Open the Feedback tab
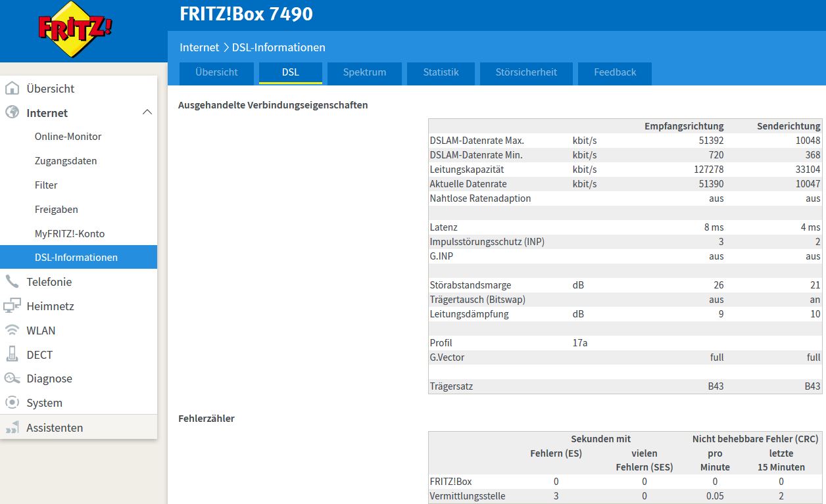Viewport: 826px width, 504px height. [615, 72]
